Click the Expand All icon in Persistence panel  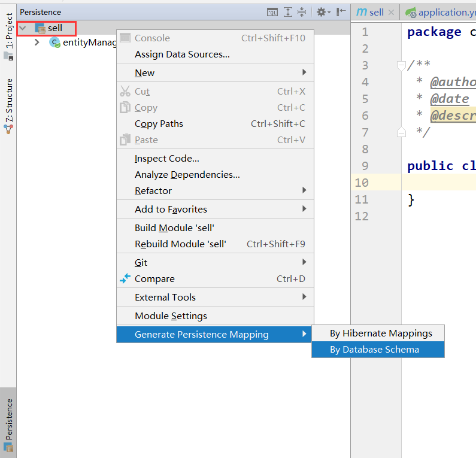click(288, 12)
